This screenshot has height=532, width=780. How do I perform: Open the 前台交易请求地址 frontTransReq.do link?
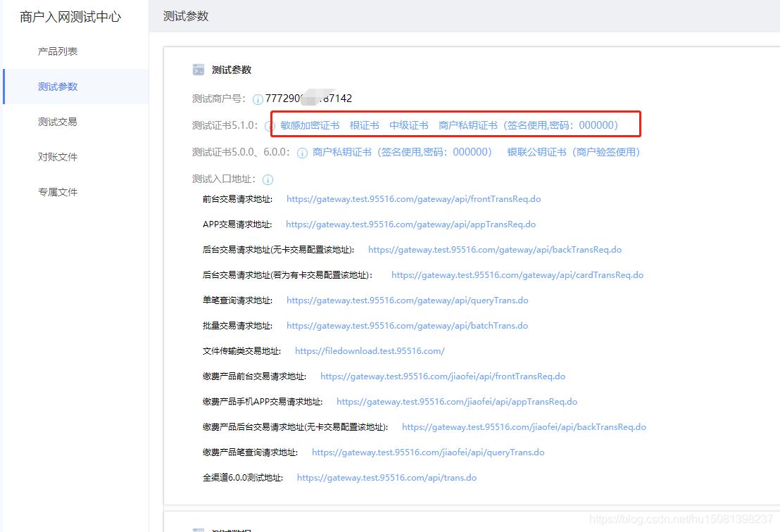tap(413, 199)
